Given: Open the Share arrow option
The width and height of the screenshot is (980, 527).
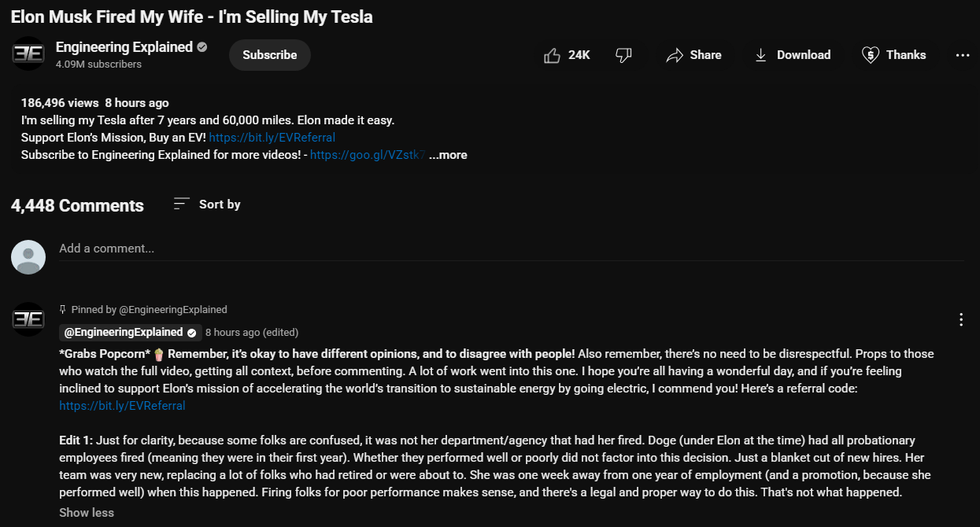Looking at the screenshot, I should (x=693, y=55).
